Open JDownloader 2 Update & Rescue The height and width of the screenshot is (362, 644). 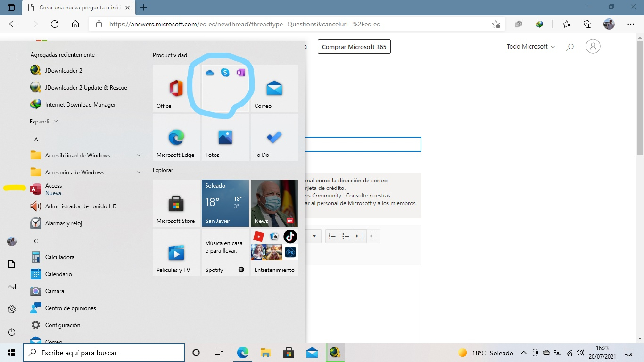coord(85,87)
